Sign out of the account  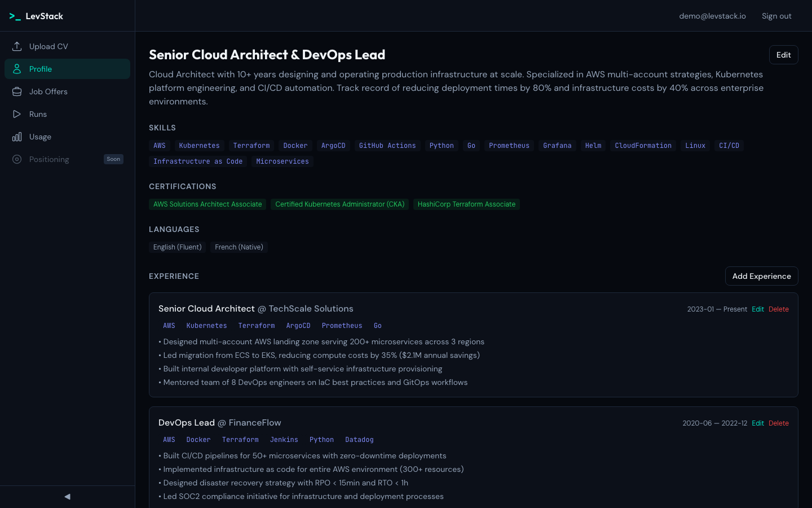pyautogui.click(x=776, y=16)
